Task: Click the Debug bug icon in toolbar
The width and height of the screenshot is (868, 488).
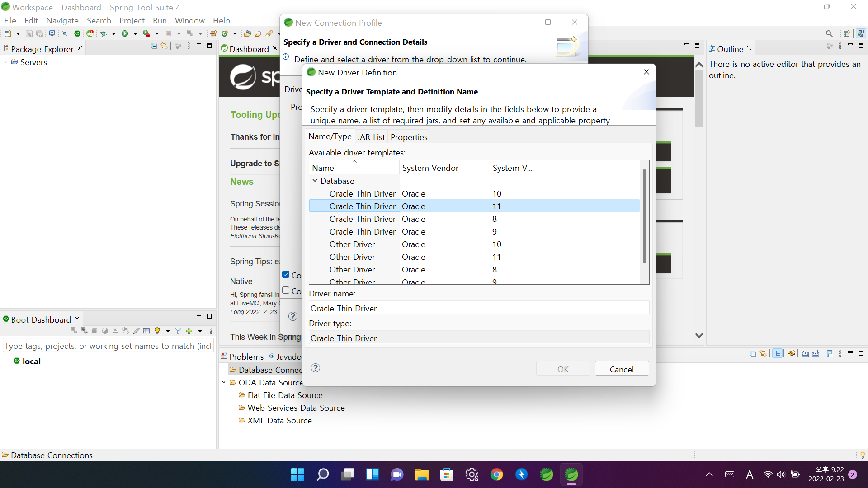Action: pyautogui.click(x=104, y=33)
